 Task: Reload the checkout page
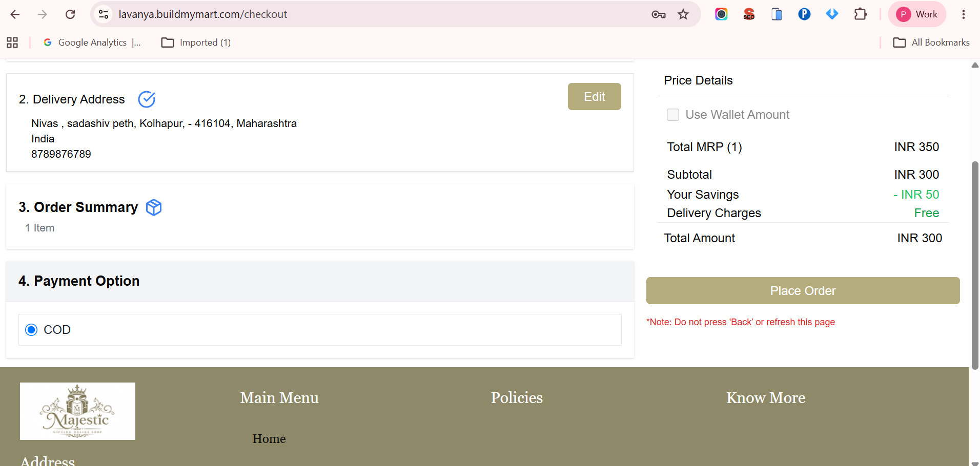[70, 14]
